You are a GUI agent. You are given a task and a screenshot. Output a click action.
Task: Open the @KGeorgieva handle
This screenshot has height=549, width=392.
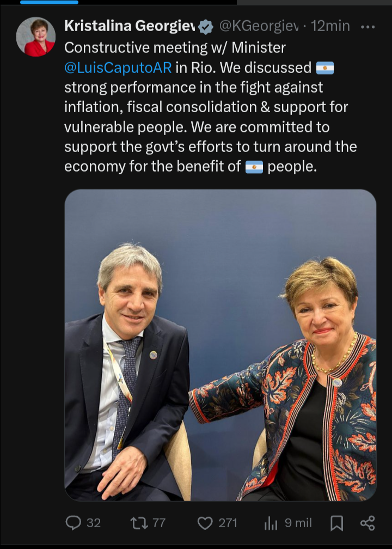[x=259, y=26]
